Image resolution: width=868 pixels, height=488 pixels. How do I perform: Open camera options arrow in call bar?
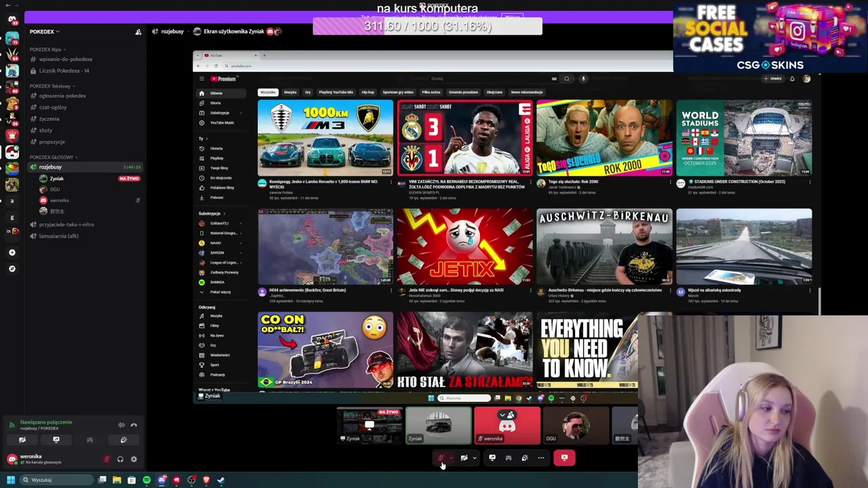(x=475, y=458)
